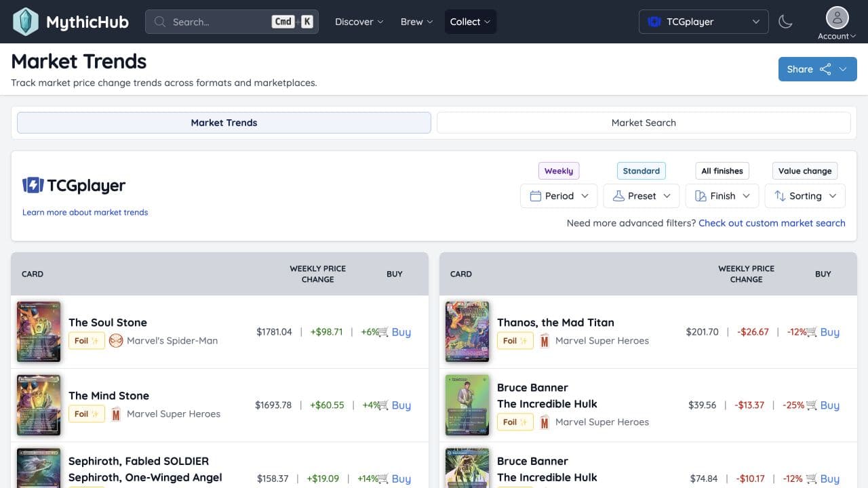Click the Weekly period tag
868x488 pixels.
point(559,171)
